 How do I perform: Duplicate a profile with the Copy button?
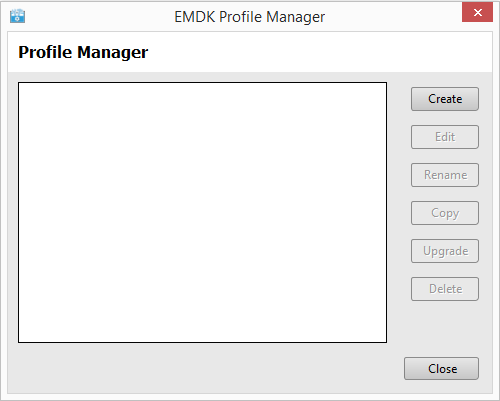click(x=445, y=213)
